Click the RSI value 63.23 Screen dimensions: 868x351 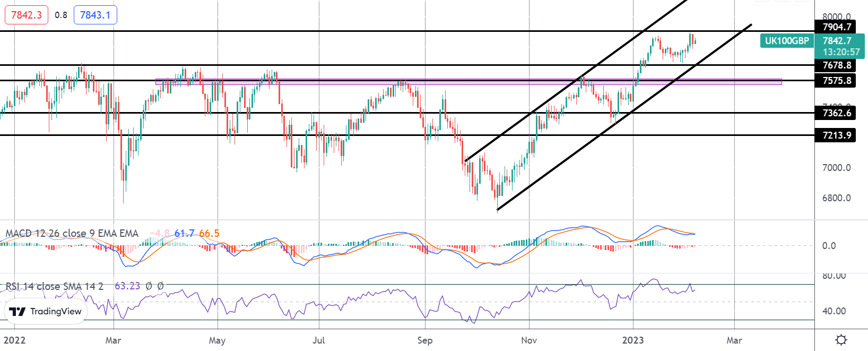127,286
